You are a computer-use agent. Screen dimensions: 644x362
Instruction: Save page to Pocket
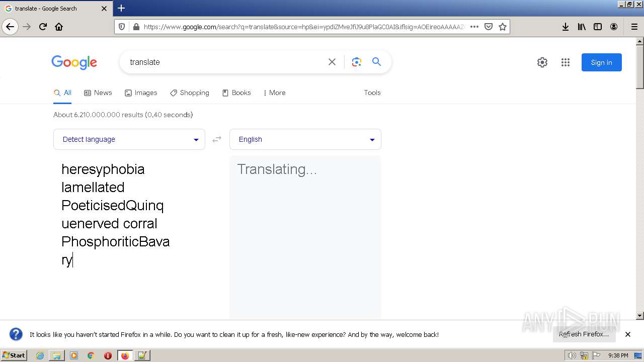[x=488, y=27]
